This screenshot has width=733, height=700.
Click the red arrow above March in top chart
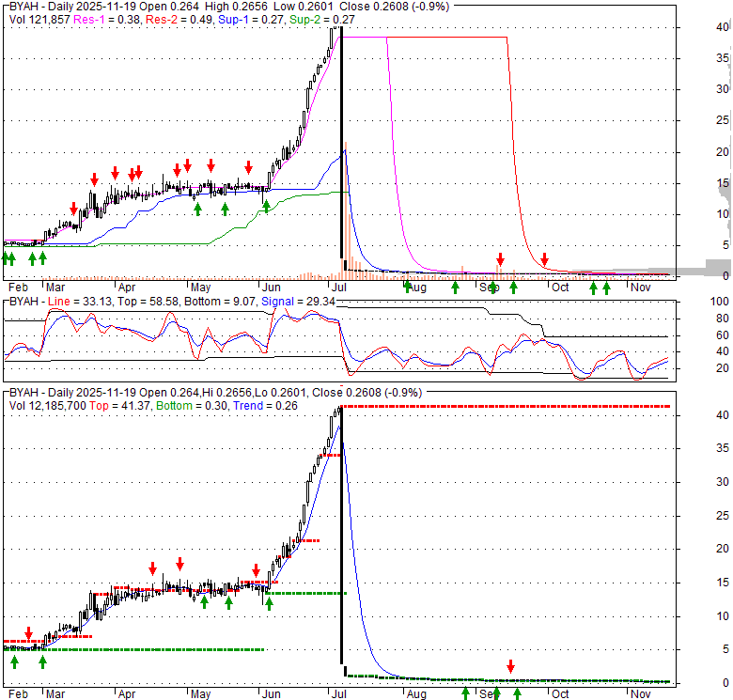point(74,209)
